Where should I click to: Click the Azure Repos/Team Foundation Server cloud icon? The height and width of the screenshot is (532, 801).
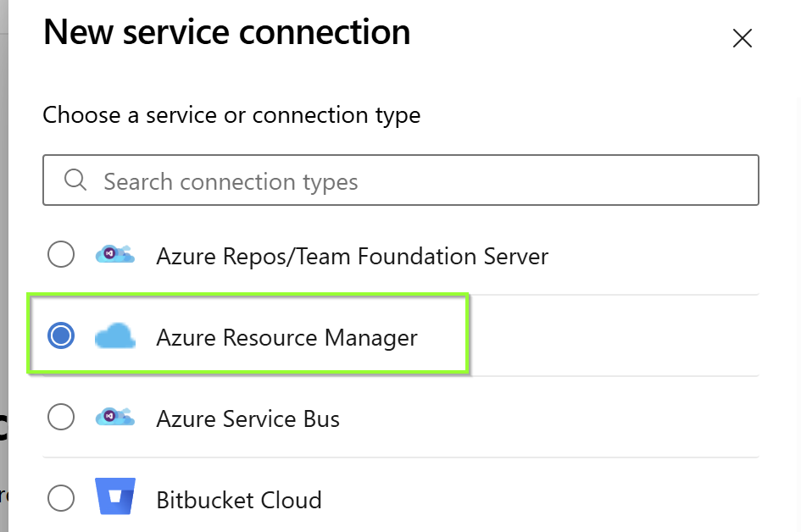[x=115, y=255]
